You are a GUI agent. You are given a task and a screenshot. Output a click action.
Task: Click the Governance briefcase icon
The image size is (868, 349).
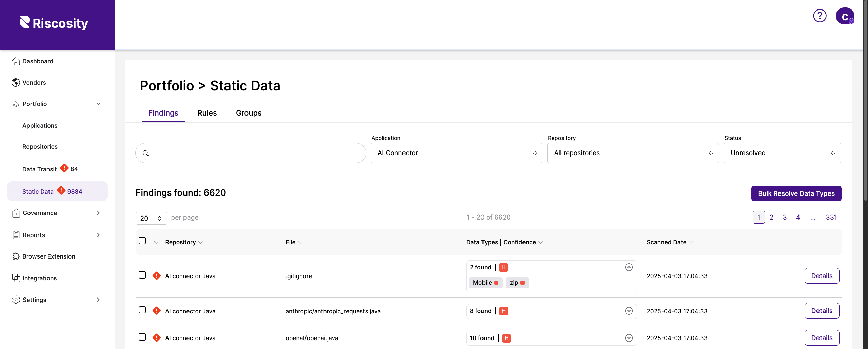pos(16,213)
